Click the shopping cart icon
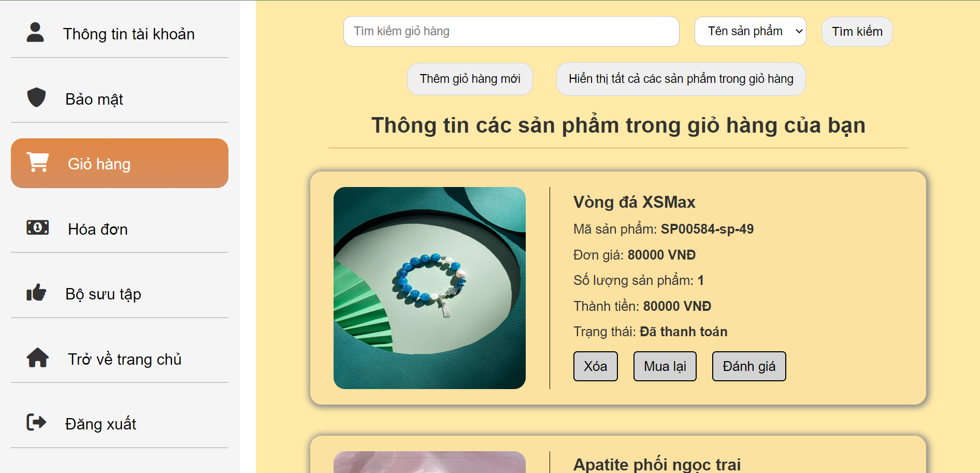This screenshot has width=980, height=473. click(38, 162)
